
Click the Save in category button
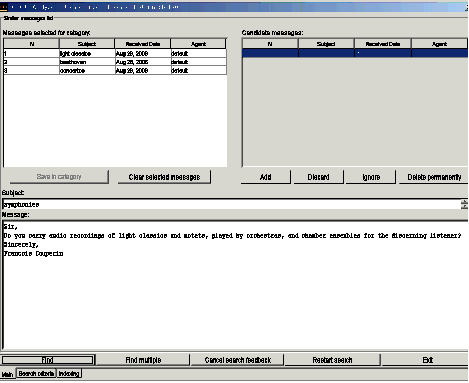(x=59, y=177)
